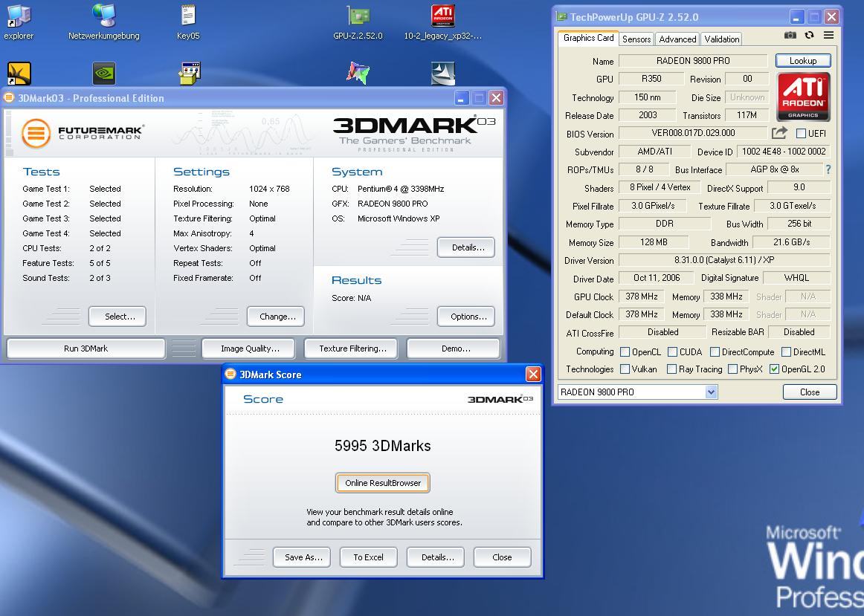Viewport: 864px width, 616px height.
Task: Open the GPU-Z hamburger menu
Action: coord(828,35)
